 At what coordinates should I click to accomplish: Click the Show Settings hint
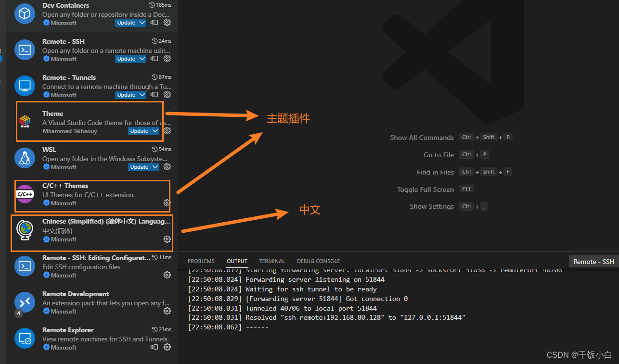tap(432, 206)
